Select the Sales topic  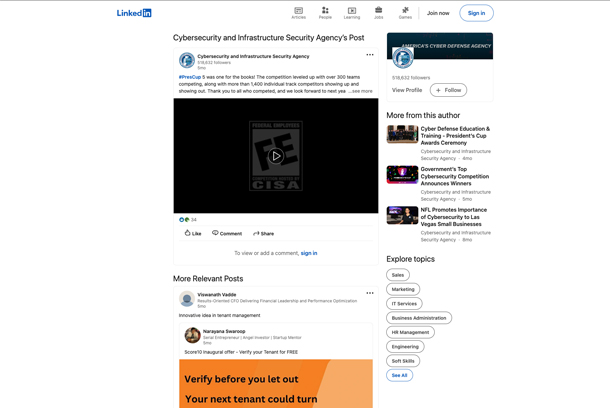tap(398, 275)
